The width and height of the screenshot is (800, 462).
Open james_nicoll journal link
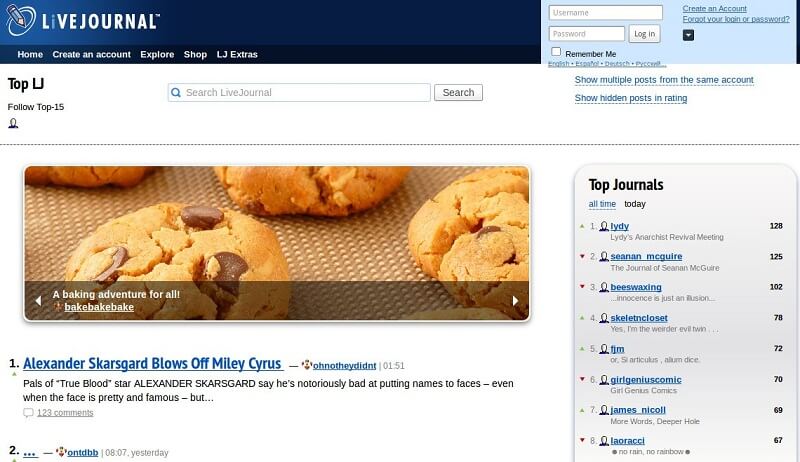[638, 410]
